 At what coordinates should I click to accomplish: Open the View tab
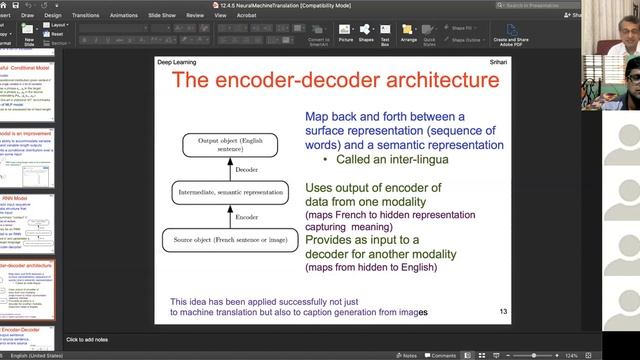pyautogui.click(x=220, y=15)
